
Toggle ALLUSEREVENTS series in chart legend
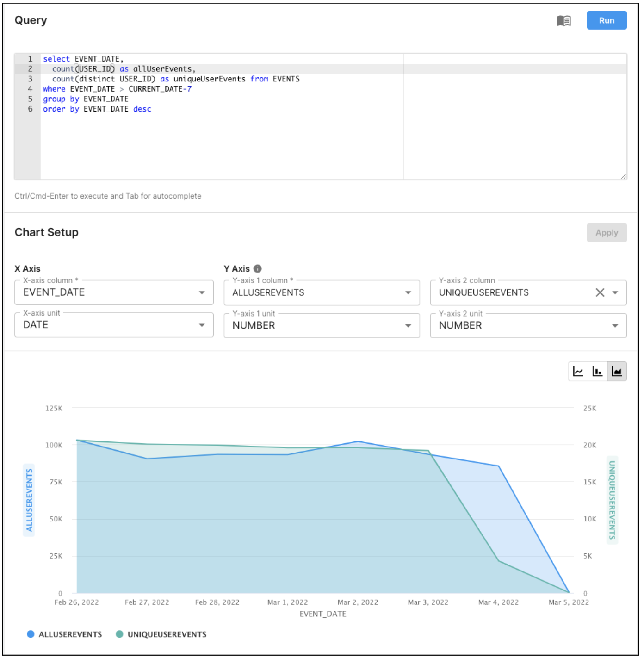[x=70, y=634]
